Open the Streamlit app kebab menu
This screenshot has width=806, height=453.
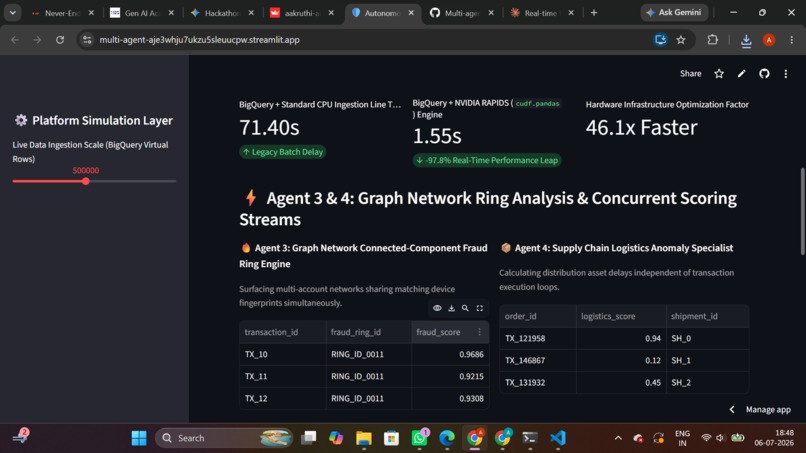786,74
